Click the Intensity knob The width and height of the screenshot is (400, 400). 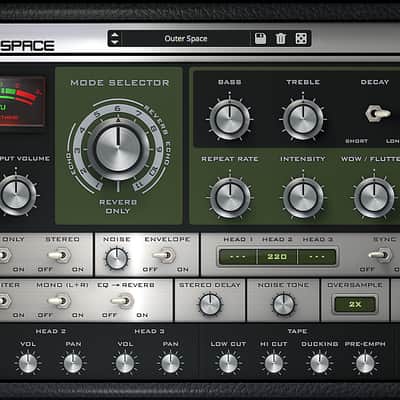pyautogui.click(x=303, y=197)
